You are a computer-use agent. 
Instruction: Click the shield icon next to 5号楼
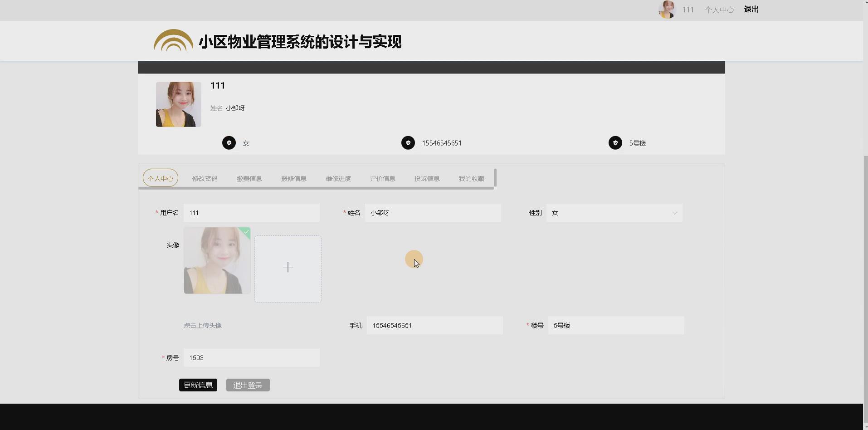click(615, 142)
